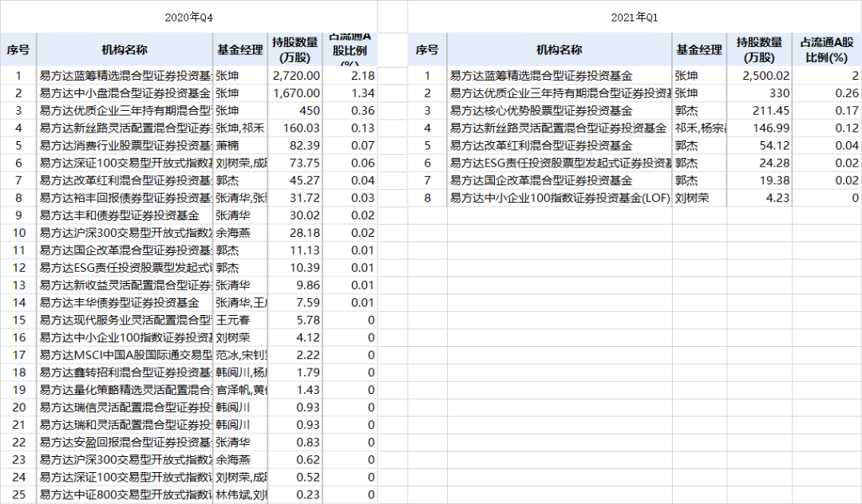
Task: Select ratio cell 0.12
Action: click(827, 128)
